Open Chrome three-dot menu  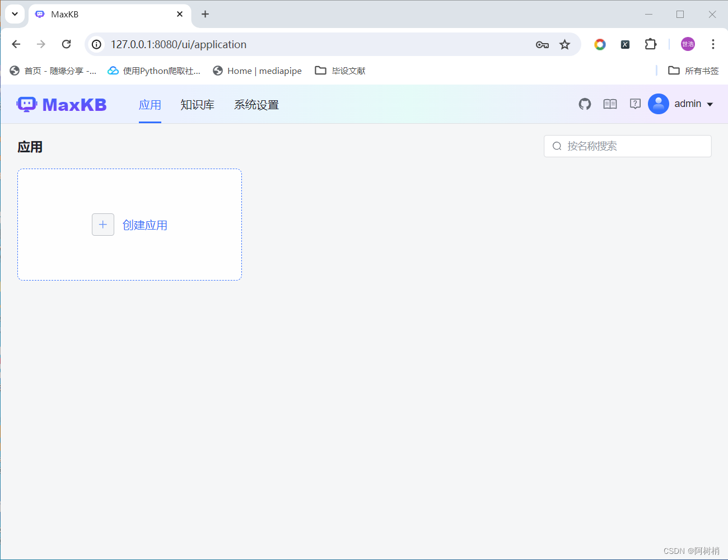(713, 44)
